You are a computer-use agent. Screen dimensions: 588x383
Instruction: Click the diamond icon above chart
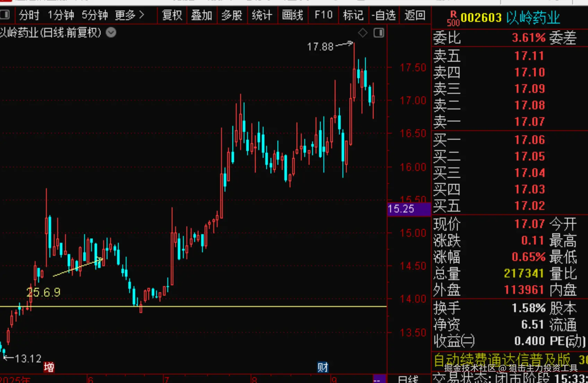(x=363, y=33)
